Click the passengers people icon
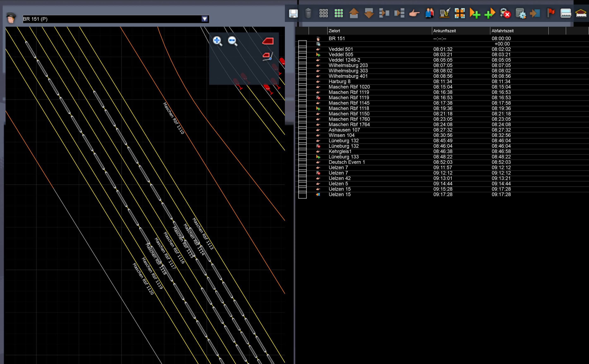Viewport: 589px width, 364px height. pos(429,13)
